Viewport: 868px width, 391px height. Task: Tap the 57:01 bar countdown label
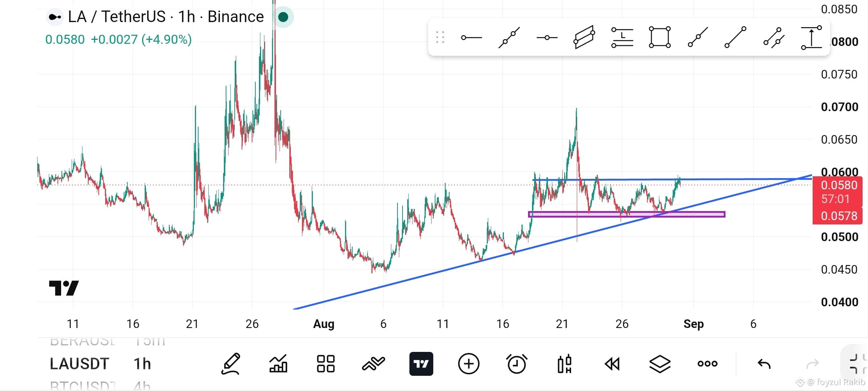click(x=835, y=199)
